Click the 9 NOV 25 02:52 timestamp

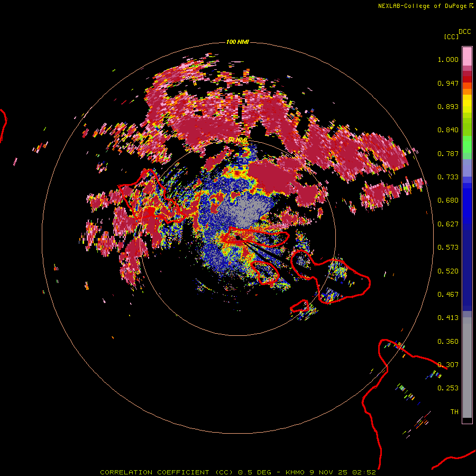pos(343,472)
